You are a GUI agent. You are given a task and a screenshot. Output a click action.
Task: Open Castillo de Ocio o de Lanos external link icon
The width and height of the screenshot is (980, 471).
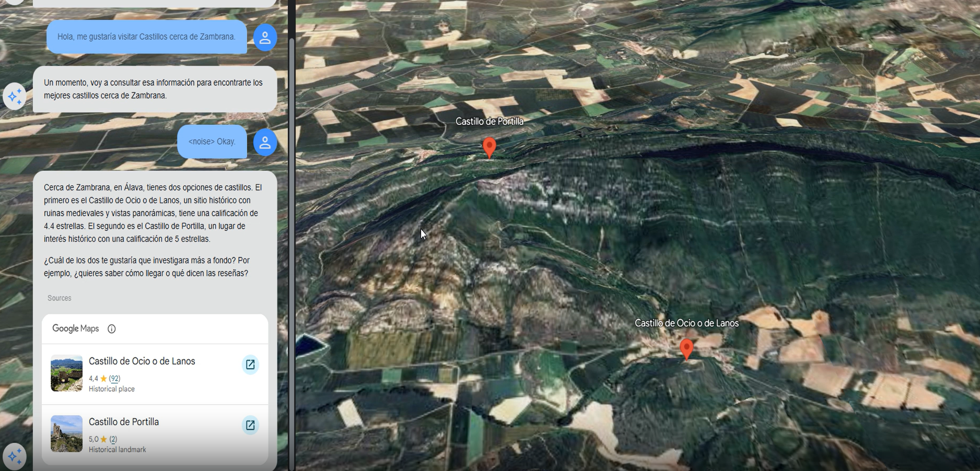tap(250, 364)
